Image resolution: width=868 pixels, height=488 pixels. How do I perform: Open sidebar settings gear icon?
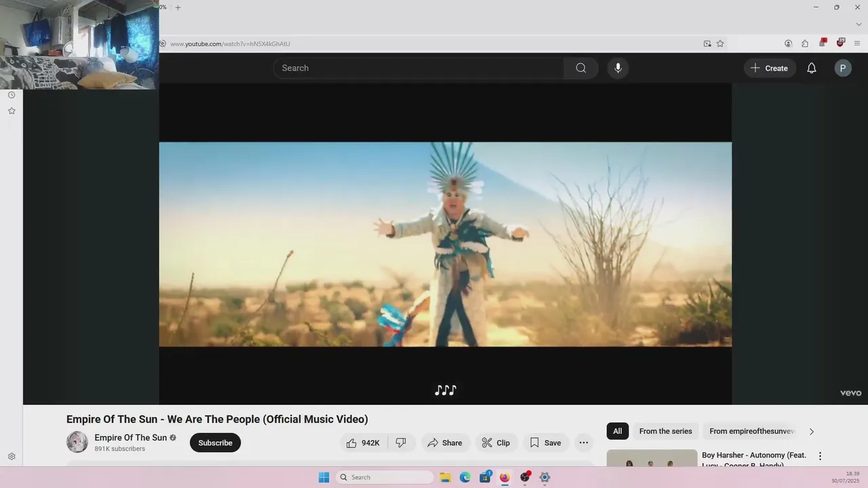point(12,457)
